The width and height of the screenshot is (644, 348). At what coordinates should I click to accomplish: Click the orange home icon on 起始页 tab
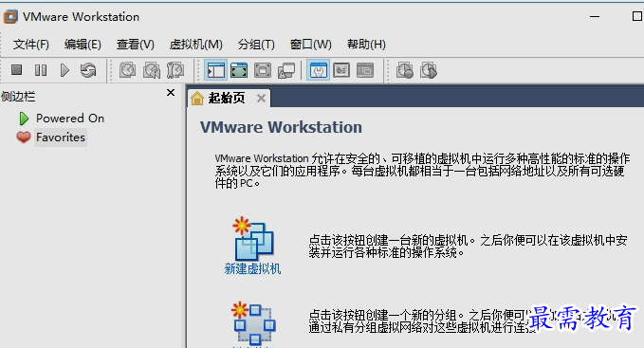pos(197,98)
